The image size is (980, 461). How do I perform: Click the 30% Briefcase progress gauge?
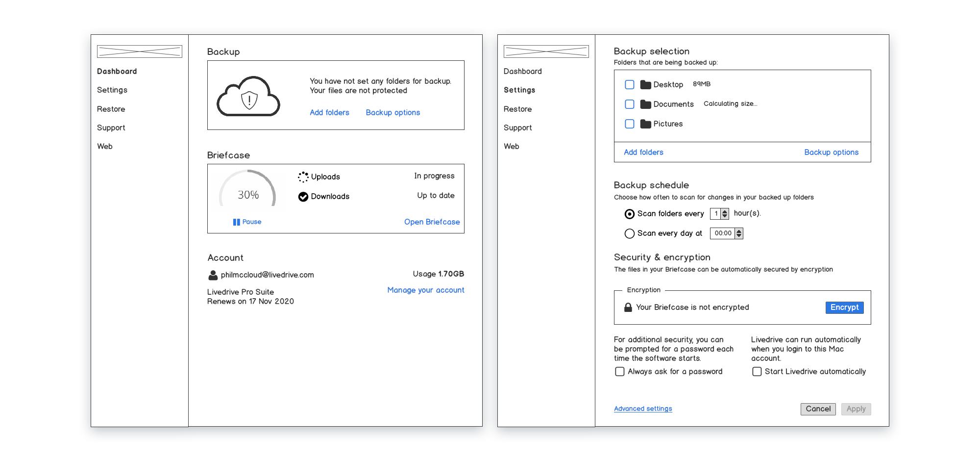click(247, 189)
